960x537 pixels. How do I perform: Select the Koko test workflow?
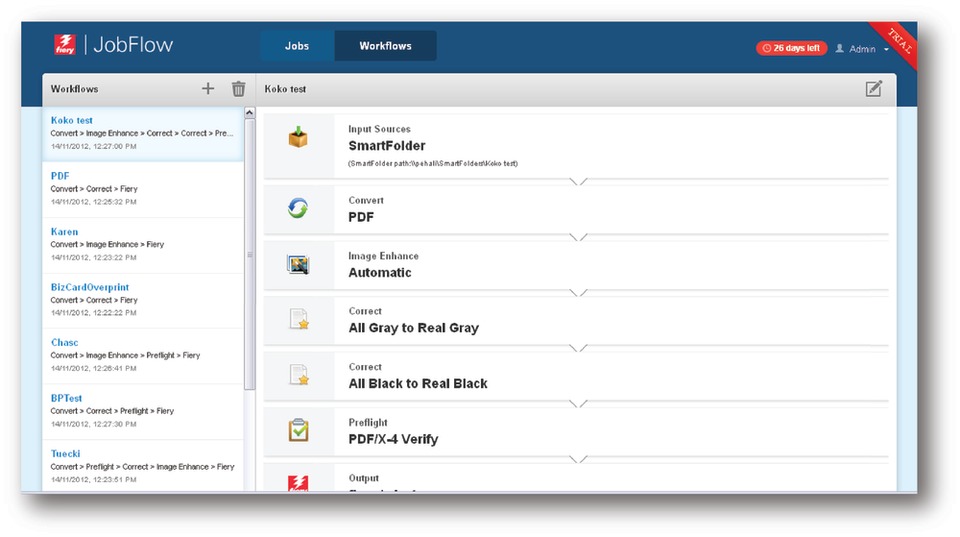point(143,134)
